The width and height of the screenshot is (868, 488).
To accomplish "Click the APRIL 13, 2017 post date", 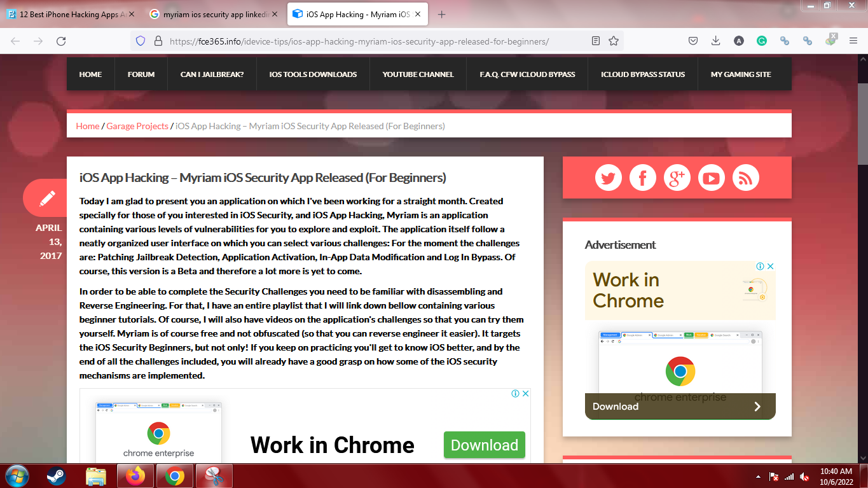I will point(48,241).
